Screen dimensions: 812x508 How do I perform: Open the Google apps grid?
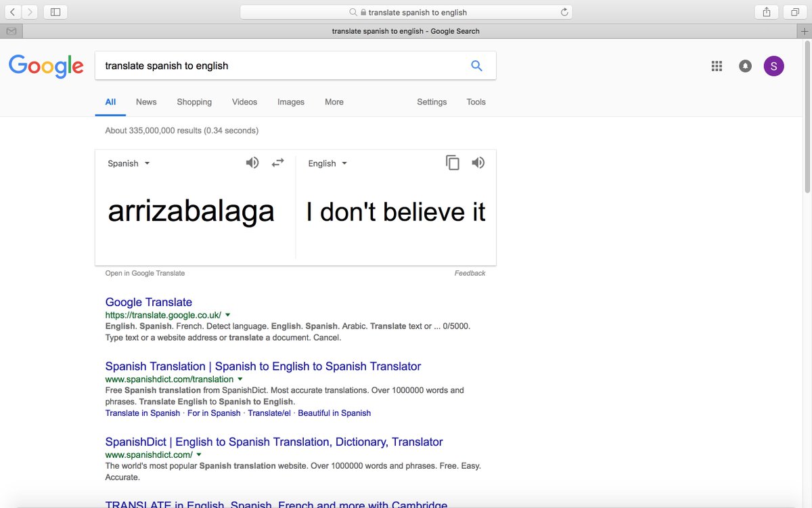[717, 66]
